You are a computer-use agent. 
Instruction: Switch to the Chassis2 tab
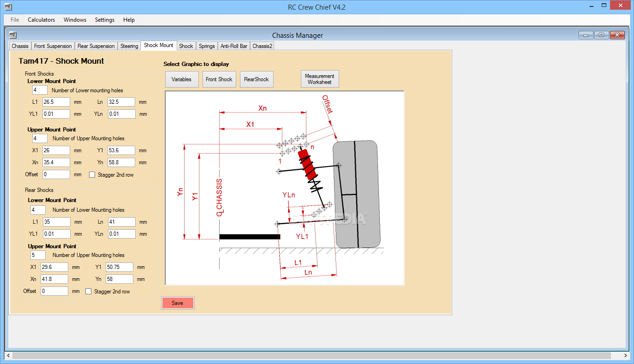263,46
